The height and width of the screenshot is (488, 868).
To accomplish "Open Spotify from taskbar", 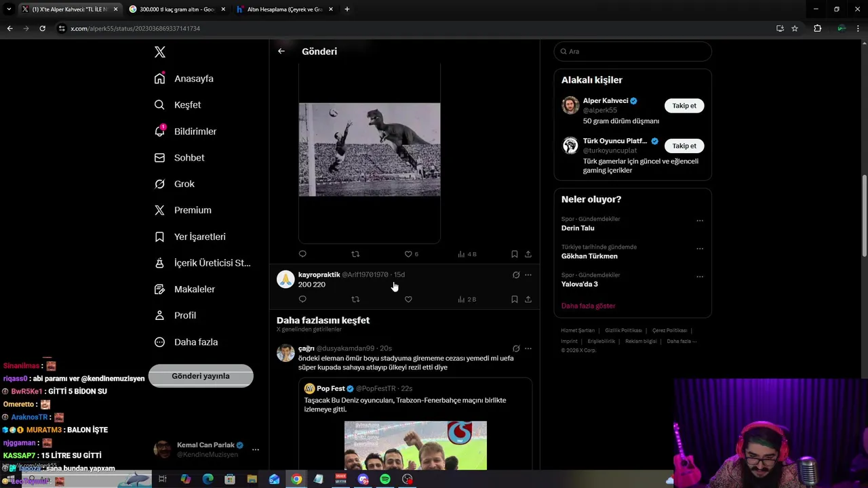I will (385, 479).
